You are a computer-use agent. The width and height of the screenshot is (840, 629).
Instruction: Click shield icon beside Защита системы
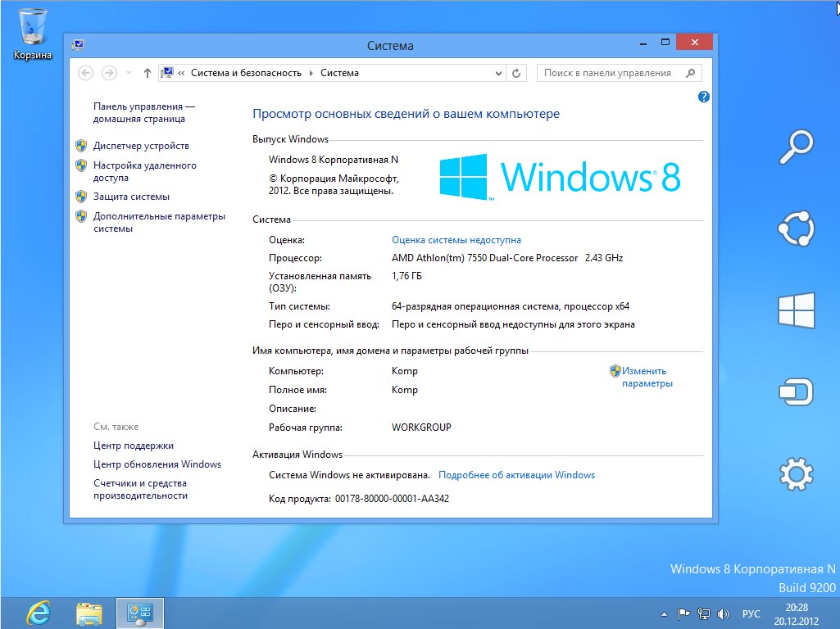pyautogui.click(x=81, y=197)
